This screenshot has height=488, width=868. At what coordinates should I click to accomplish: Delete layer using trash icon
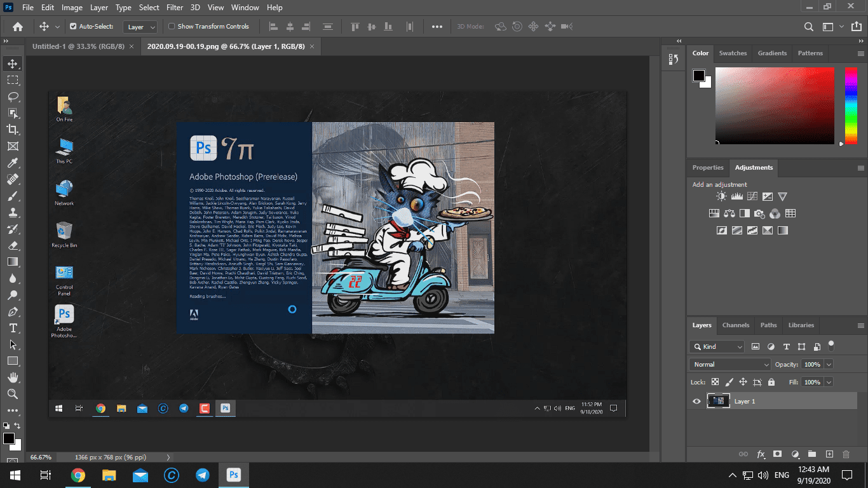pos(846,454)
